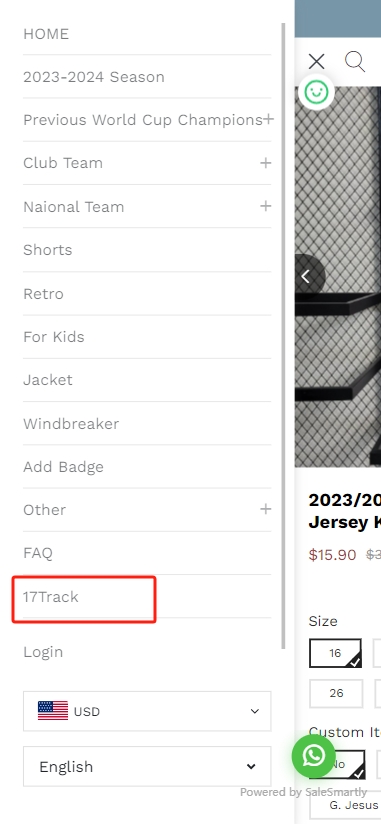Open the 2023-2024 Season menu item
Image resolution: width=381 pixels, height=824 pixels.
(x=94, y=77)
